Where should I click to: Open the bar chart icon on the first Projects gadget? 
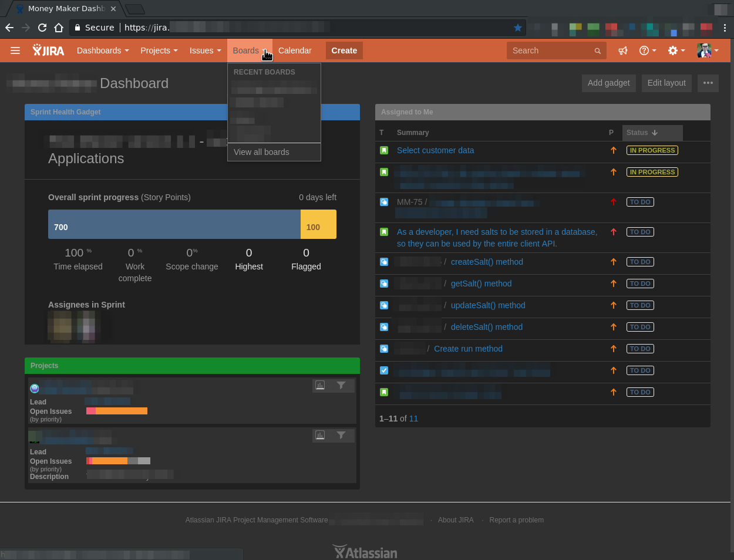(x=319, y=385)
